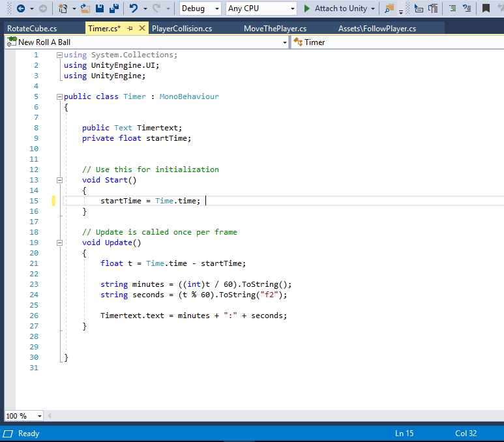The image size is (504, 442).
Task: Click the Find in Files icon
Action: [389, 8]
